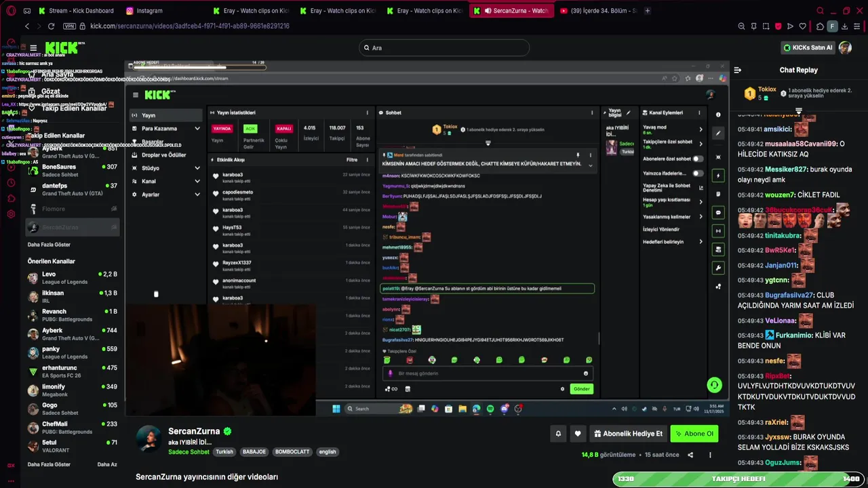Open a new browser tab
868x488 pixels.
click(x=648, y=11)
